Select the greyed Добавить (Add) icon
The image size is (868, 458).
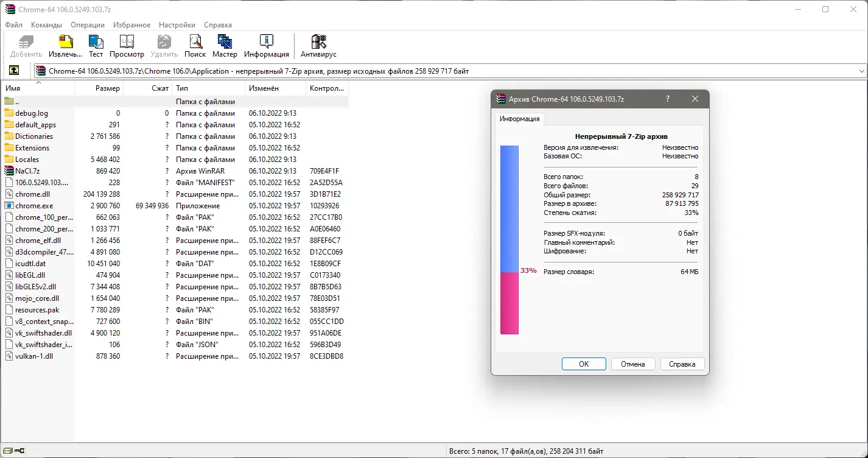25,43
